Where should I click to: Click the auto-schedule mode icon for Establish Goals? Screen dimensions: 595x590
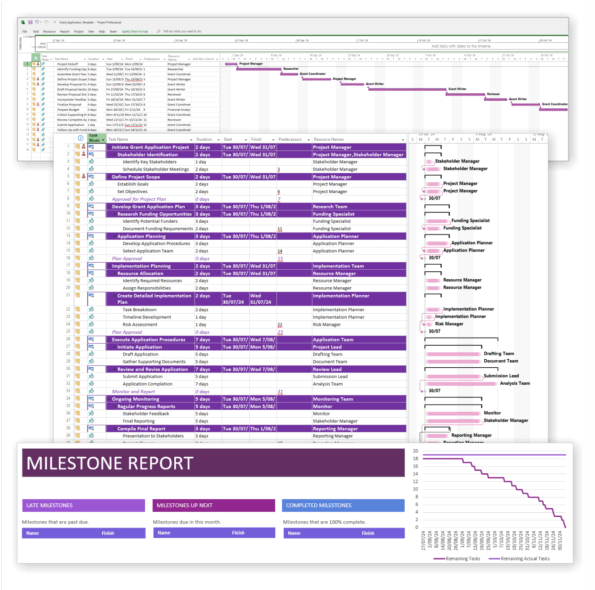coord(91,184)
